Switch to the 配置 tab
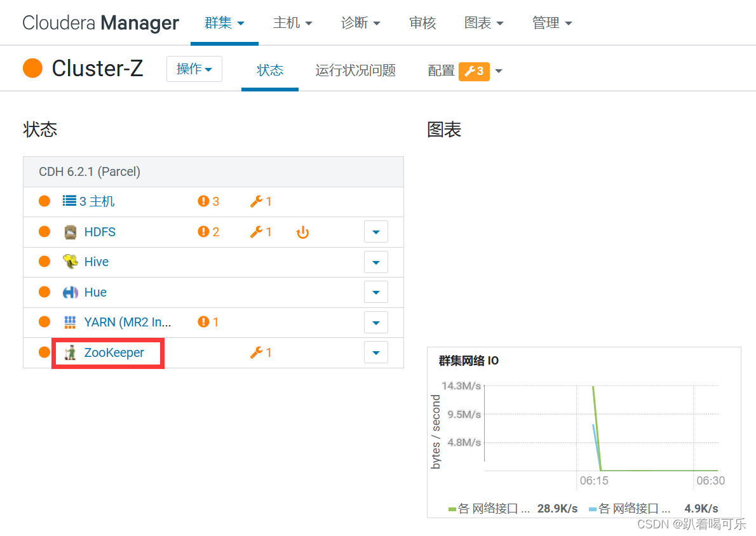Screen dimensions: 756x536 (x=441, y=71)
